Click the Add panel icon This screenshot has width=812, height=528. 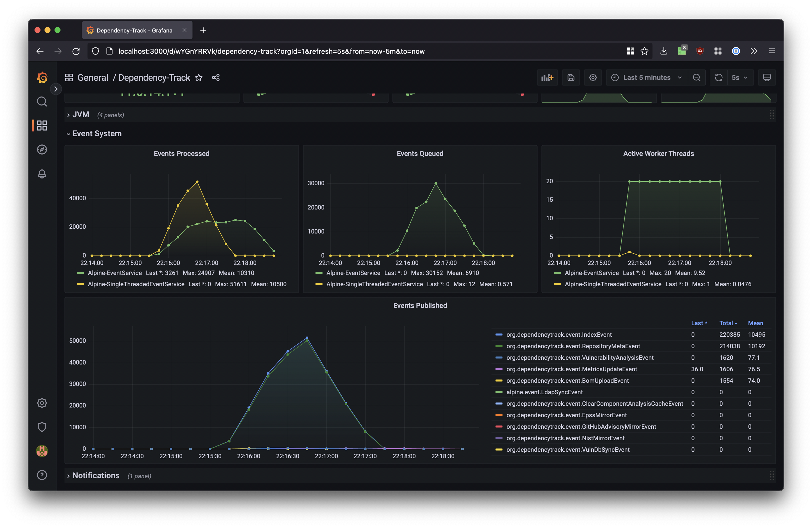[x=547, y=78]
